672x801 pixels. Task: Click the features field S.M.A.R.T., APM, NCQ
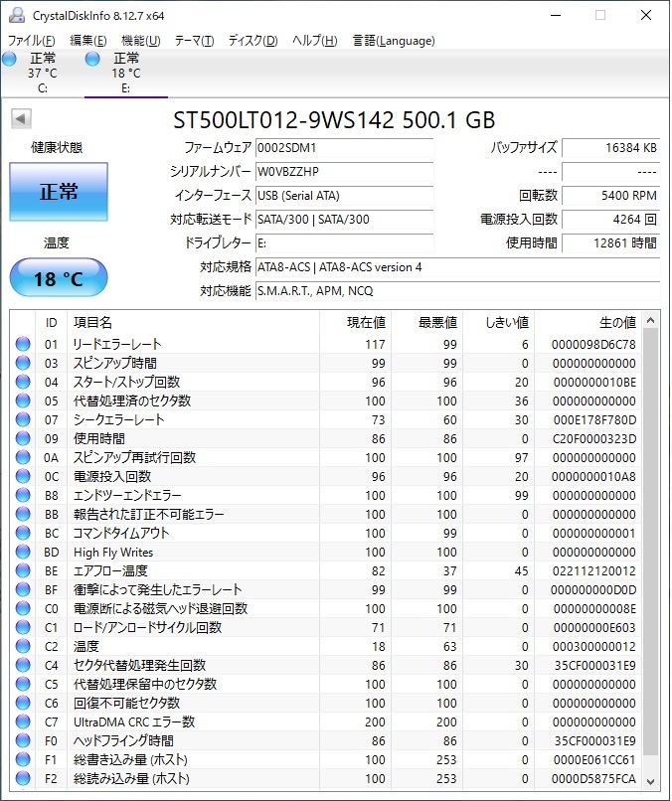click(458, 291)
